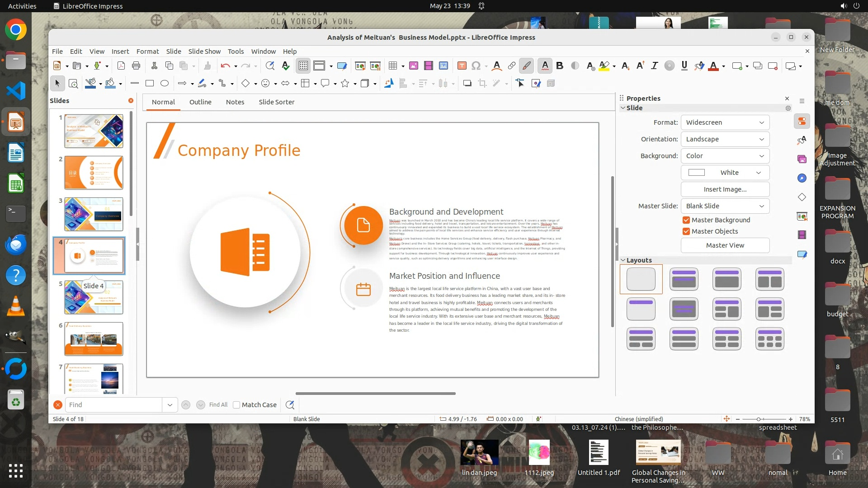Enable the Match Case checkbox
This screenshot has height=488, width=868.
point(236,405)
